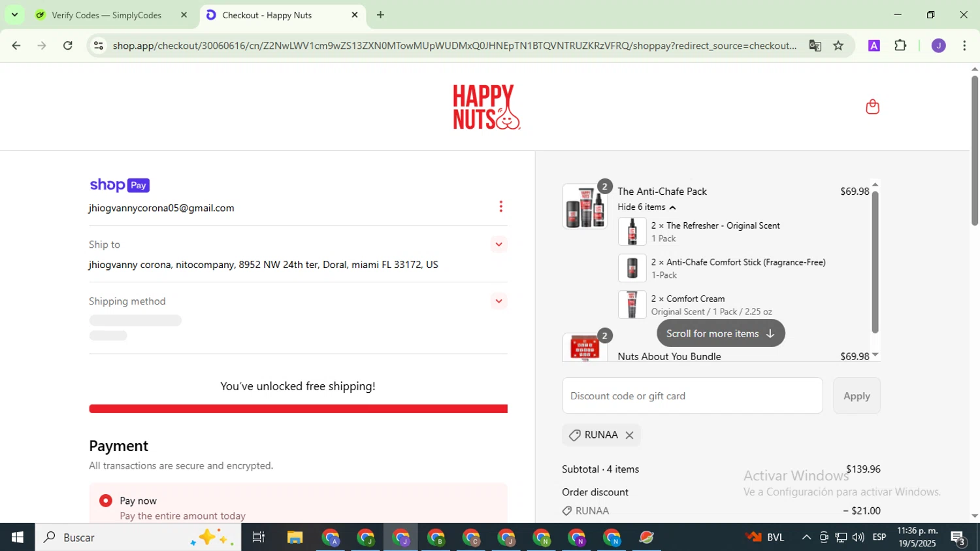Open Chrome profile A on taskbar
The height and width of the screenshot is (551, 980).
click(331, 537)
